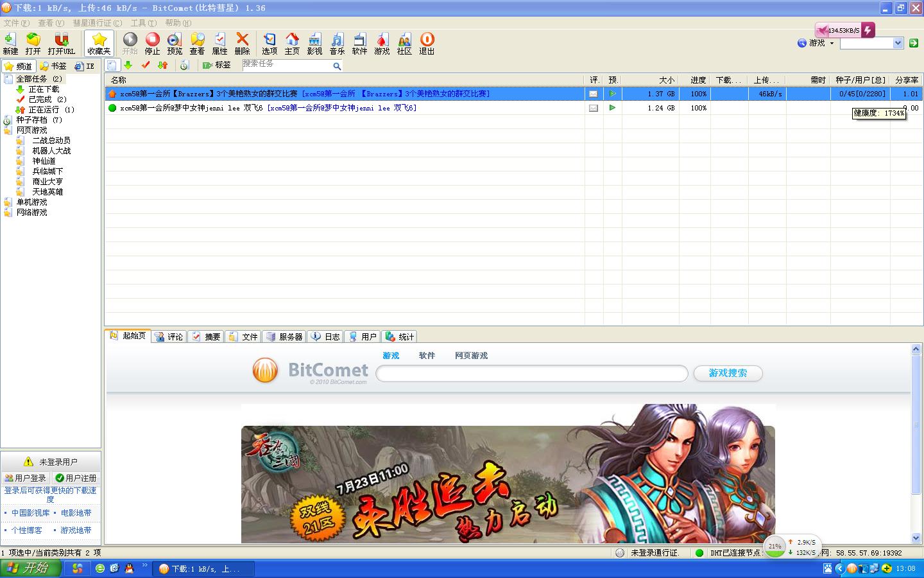Show all tasks filter icon
The height and width of the screenshot is (578, 924).
click(x=112, y=66)
